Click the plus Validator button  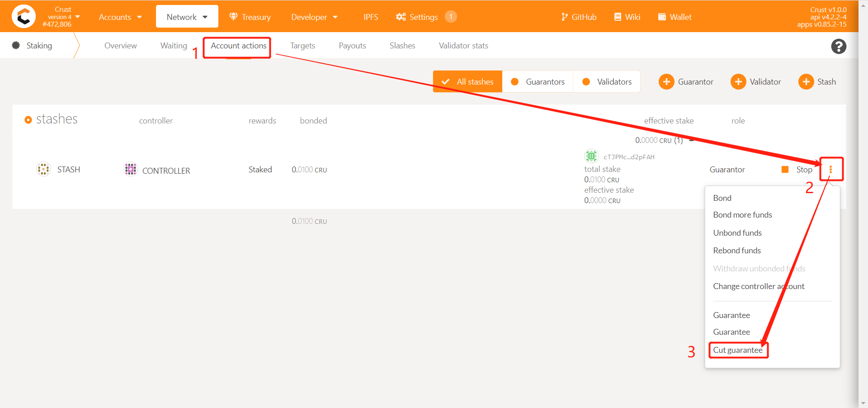point(755,82)
